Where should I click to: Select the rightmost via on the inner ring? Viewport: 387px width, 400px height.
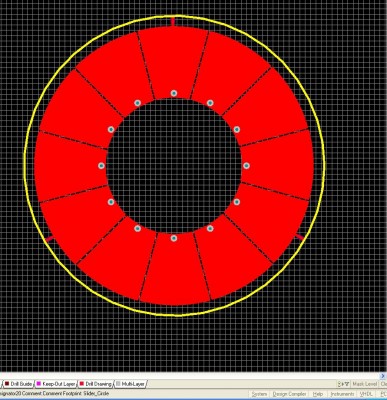(x=246, y=166)
